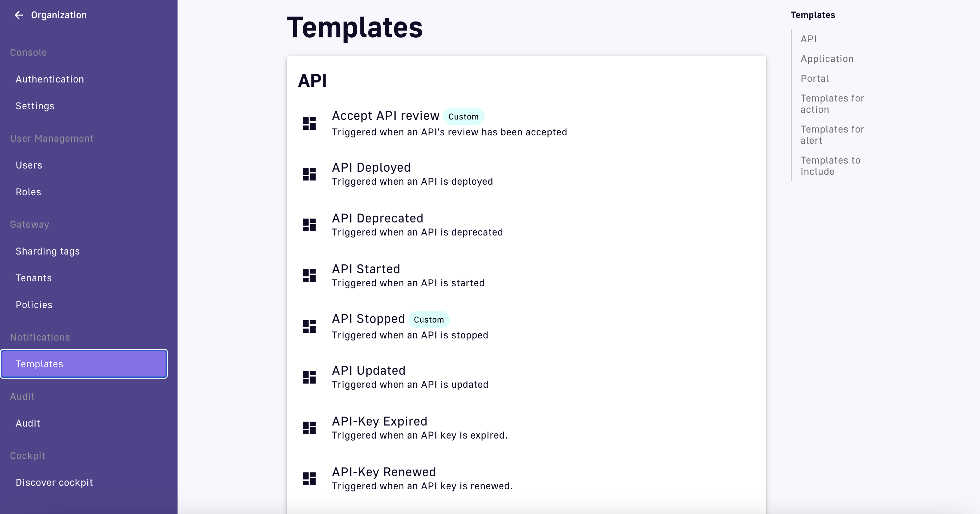Click the grid icon beside API Updated
This screenshot has width=980, height=514.
pyautogui.click(x=309, y=377)
